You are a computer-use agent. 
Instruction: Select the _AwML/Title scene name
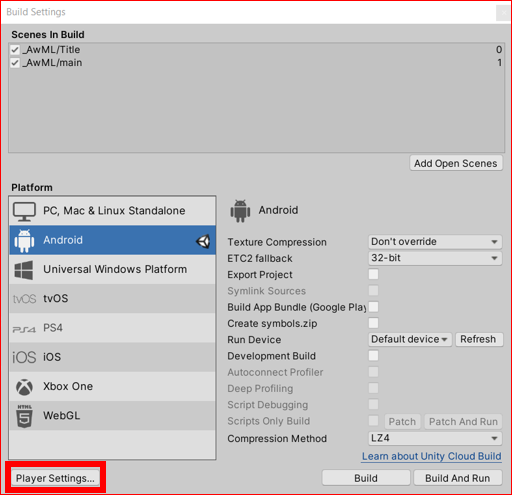point(51,50)
